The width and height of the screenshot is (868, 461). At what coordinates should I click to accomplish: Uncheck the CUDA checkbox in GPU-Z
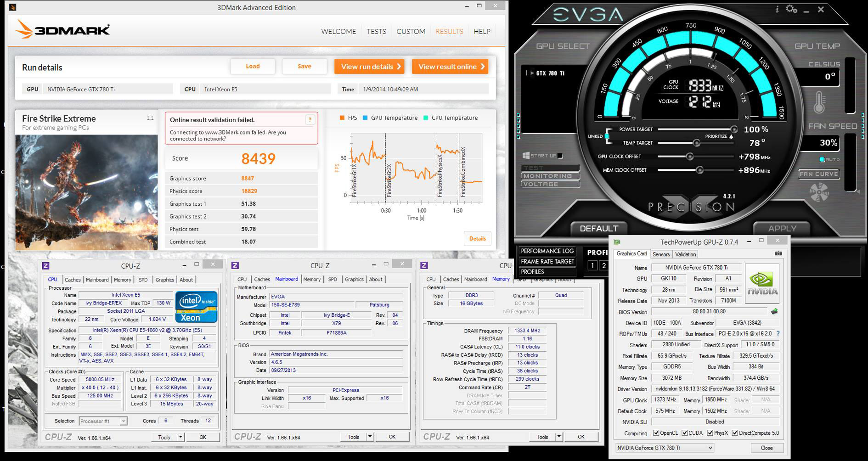(685, 433)
